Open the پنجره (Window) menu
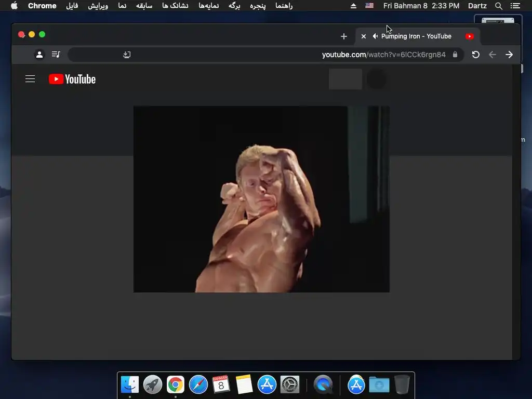 [258, 6]
